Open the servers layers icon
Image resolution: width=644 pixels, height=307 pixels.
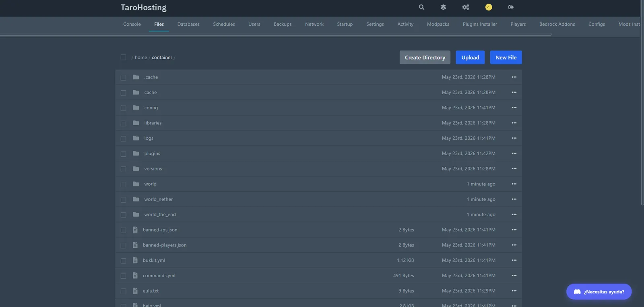point(443,7)
